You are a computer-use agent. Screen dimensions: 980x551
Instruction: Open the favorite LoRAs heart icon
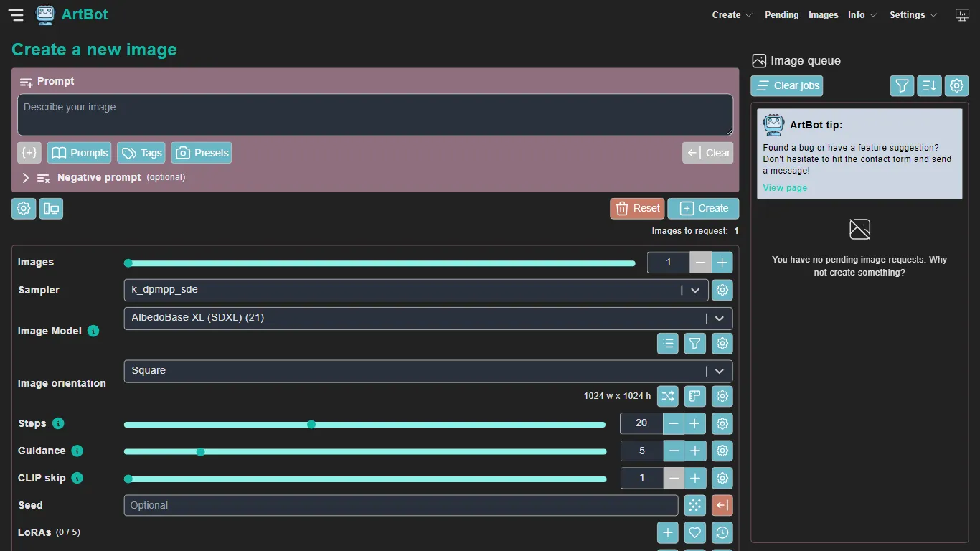(694, 532)
